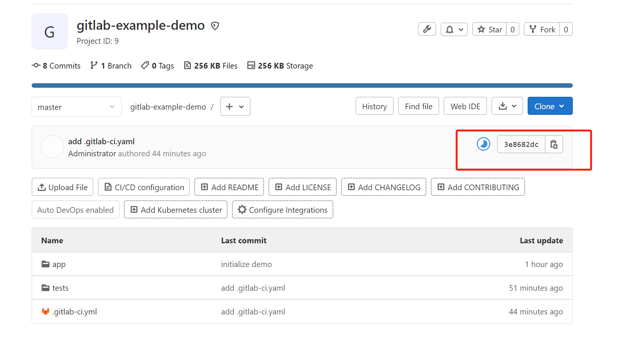Open the tests folder
The width and height of the screenshot is (644, 354).
coord(60,288)
